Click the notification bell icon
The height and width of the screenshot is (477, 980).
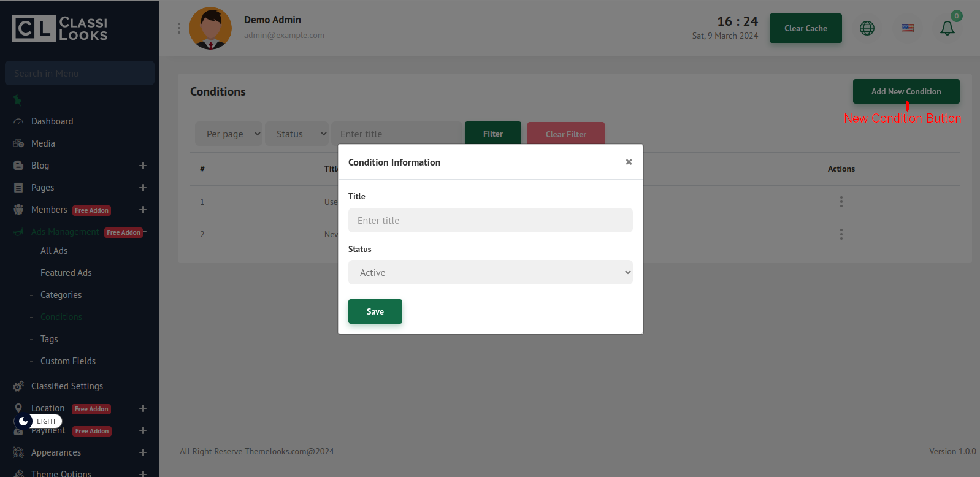(x=947, y=28)
